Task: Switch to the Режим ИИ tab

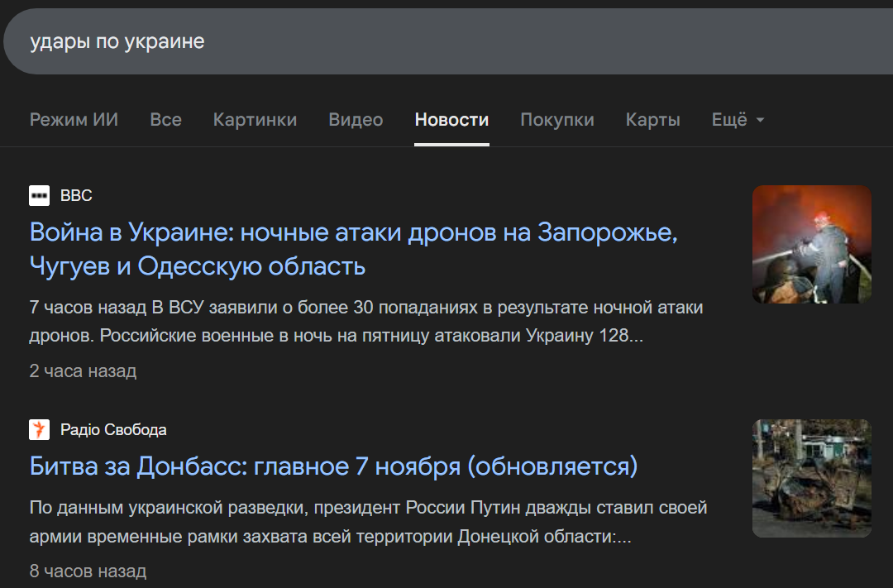Action: (x=74, y=120)
